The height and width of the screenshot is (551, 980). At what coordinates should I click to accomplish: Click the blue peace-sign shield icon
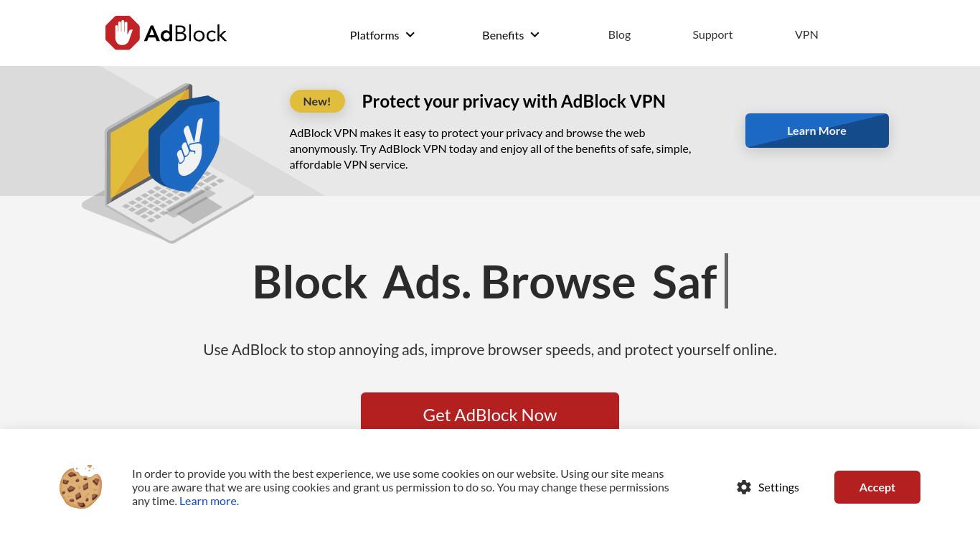click(184, 144)
